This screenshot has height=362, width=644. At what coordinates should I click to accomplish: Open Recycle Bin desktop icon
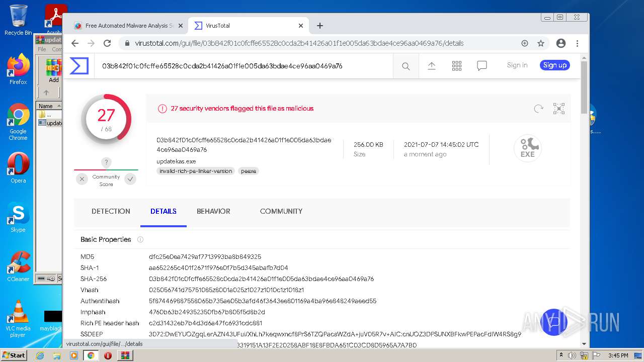18,20
